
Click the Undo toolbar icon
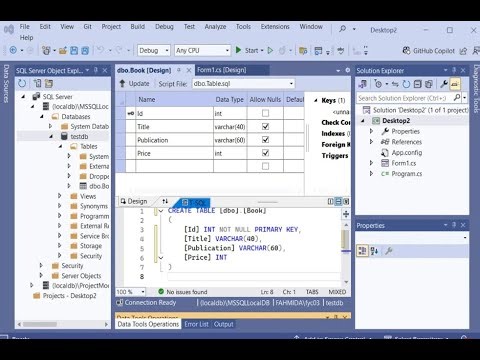click(x=100, y=50)
